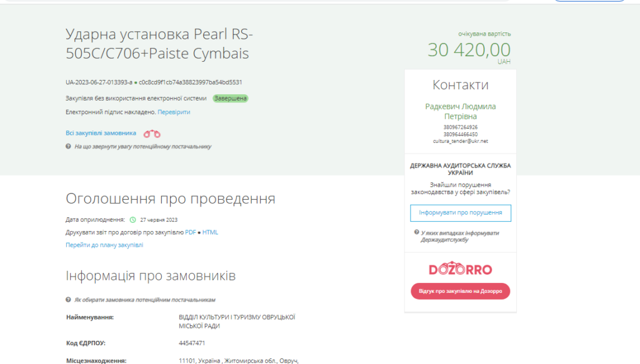Click the 'Контакти' heading
The width and height of the screenshot is (640, 364).
point(461,85)
